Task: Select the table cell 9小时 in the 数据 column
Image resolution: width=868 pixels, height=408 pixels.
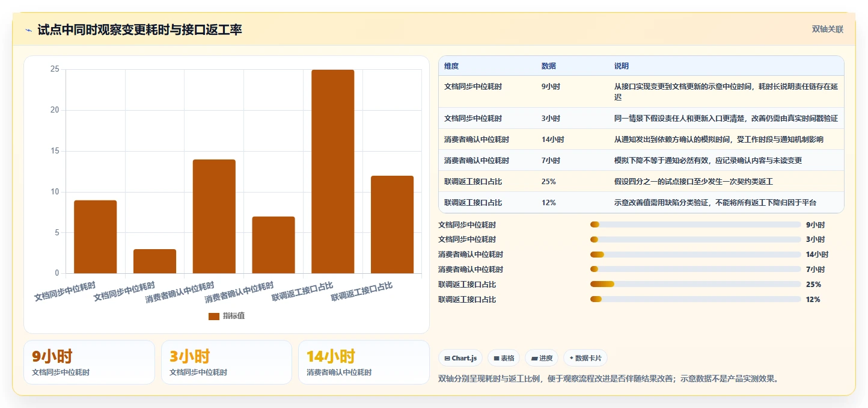Action: pyautogui.click(x=551, y=87)
